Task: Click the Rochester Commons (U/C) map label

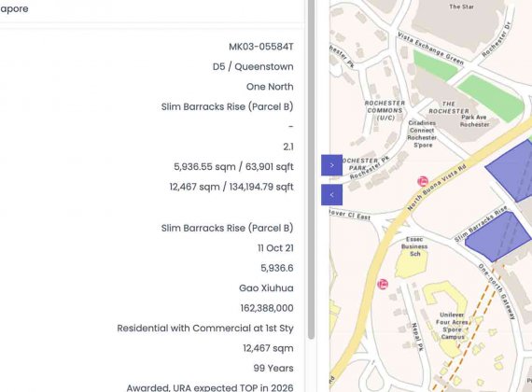Action: (385, 110)
